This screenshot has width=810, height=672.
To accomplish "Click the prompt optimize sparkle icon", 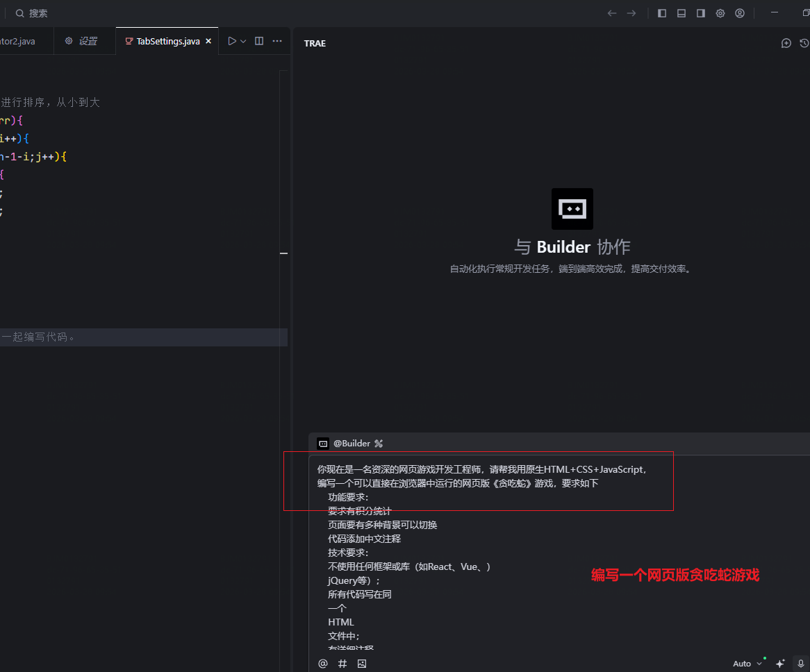I will coord(780,664).
